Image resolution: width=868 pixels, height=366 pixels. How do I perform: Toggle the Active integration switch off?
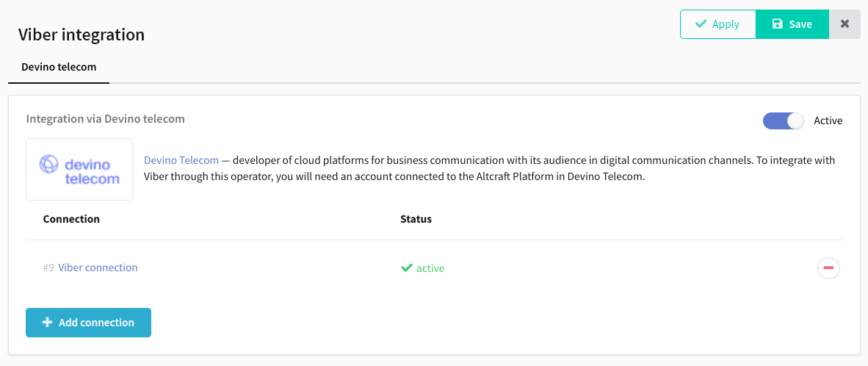click(x=783, y=121)
